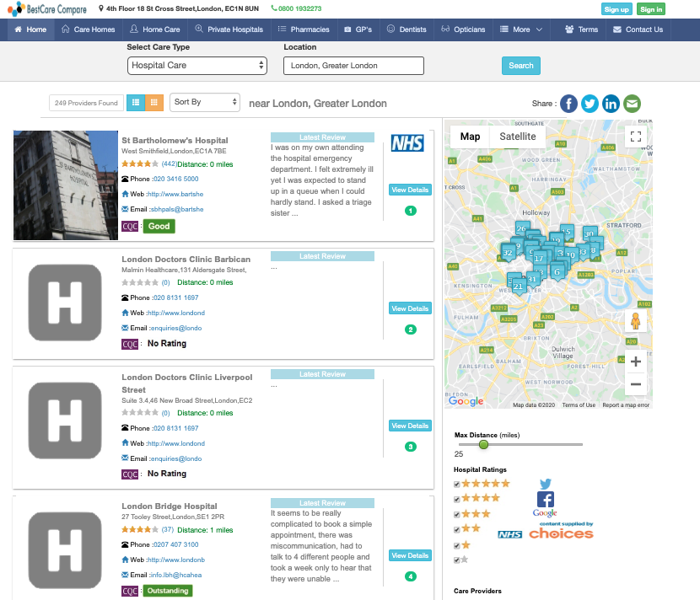The image size is (700, 600).
Task: Open the Private Hospitals section
Action: pos(229,29)
